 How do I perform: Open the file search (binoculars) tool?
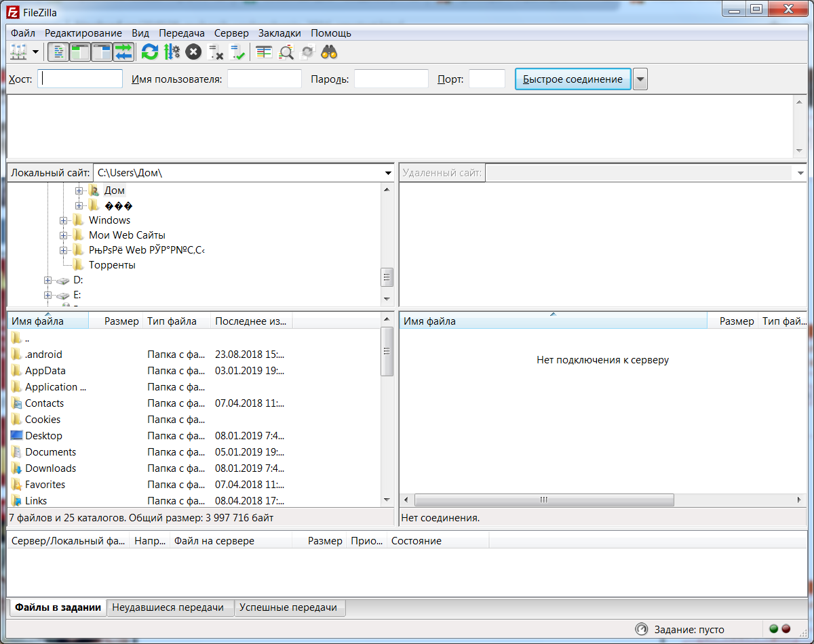pyautogui.click(x=329, y=52)
